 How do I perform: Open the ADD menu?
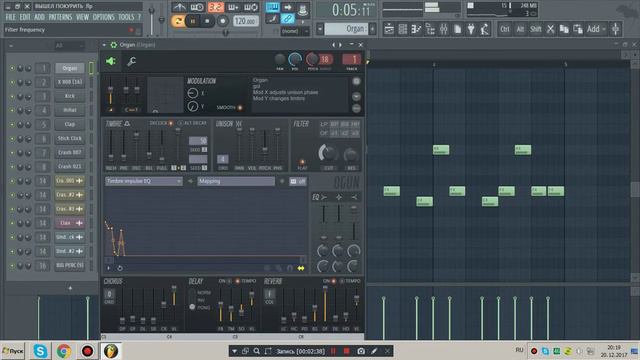click(39, 17)
